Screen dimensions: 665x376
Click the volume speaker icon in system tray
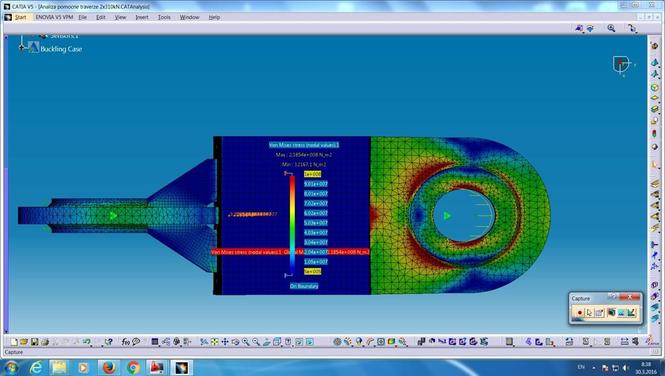(625, 368)
